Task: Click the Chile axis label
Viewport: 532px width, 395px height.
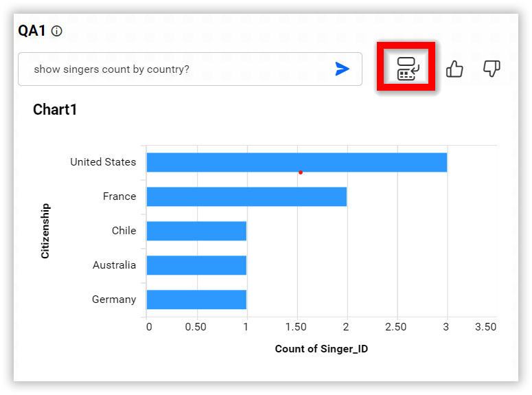Action: (x=124, y=231)
